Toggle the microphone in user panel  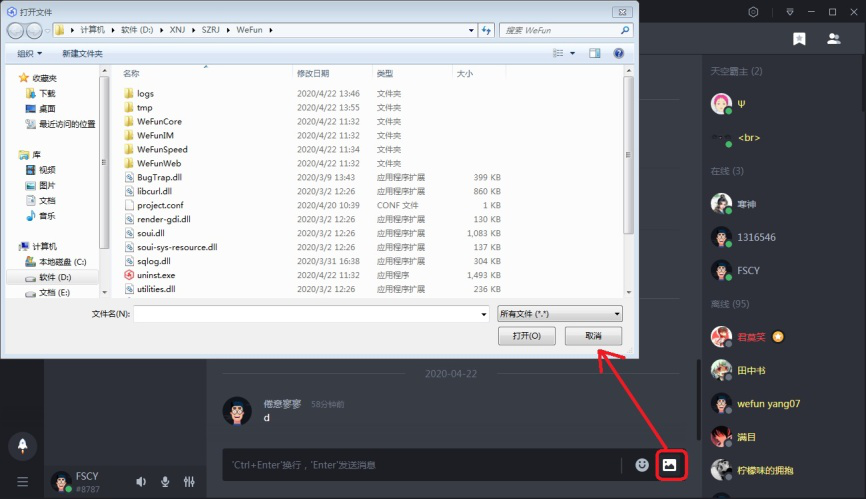pos(165,482)
